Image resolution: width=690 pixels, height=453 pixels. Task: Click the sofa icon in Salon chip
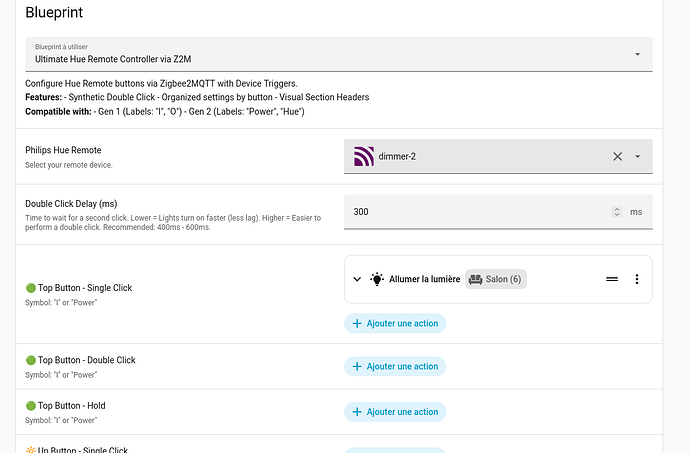[x=475, y=280]
